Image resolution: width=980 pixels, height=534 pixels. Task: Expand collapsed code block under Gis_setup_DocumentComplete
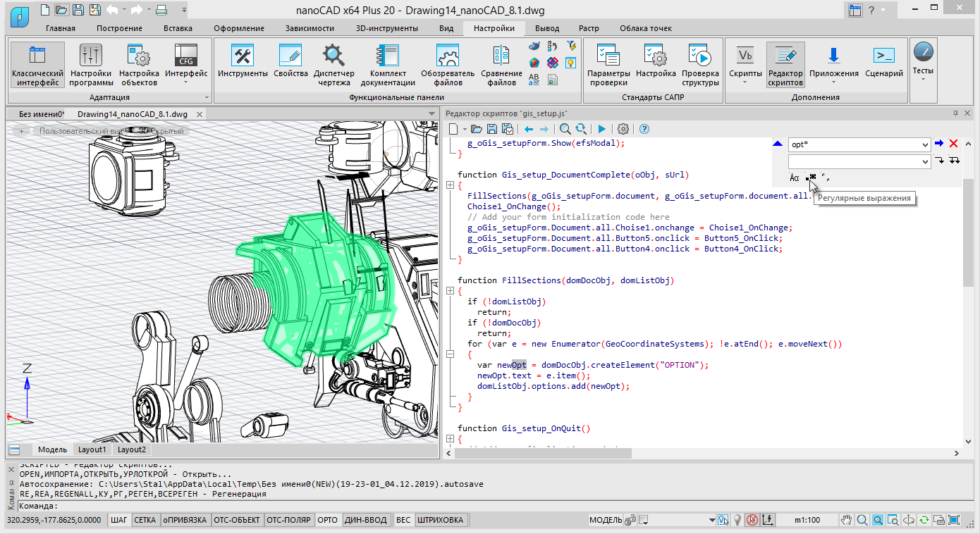click(450, 185)
